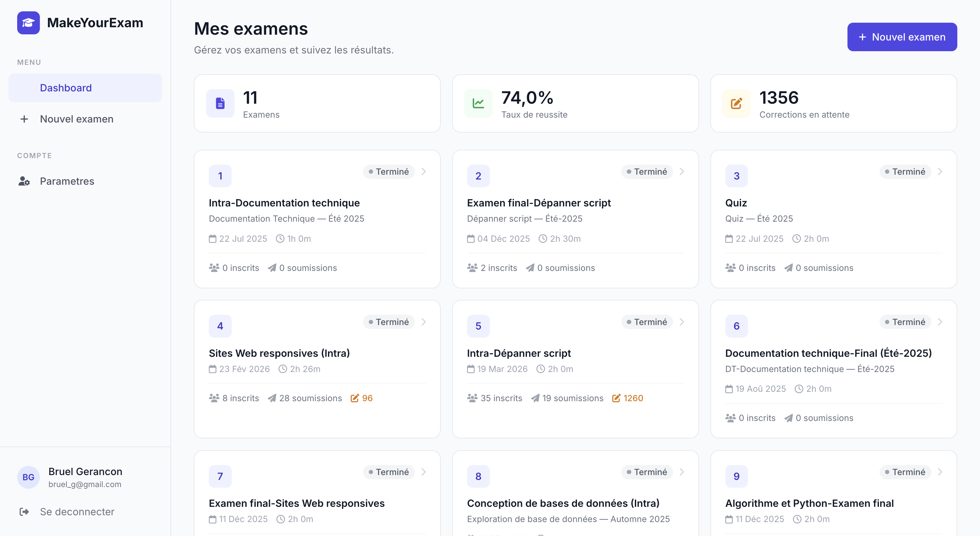Viewport: 980px width, 536px height.
Task: Open Sites Web responsives (Intra) title
Action: (279, 353)
